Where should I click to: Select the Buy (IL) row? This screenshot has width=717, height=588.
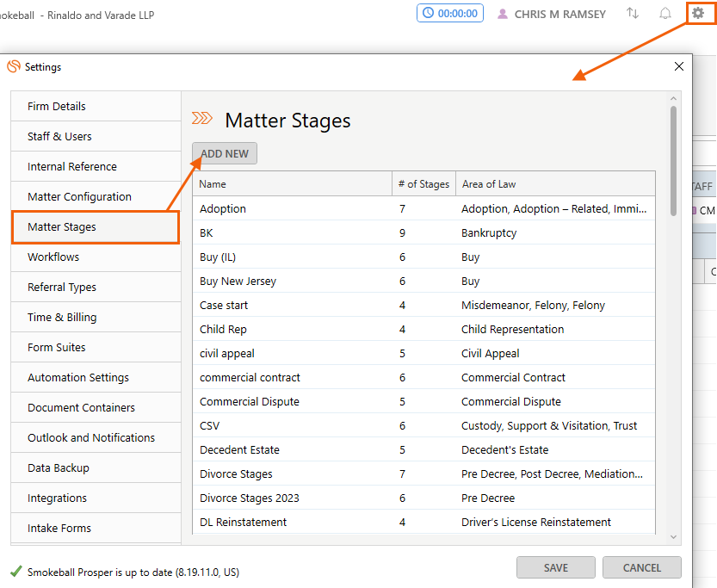(x=423, y=257)
